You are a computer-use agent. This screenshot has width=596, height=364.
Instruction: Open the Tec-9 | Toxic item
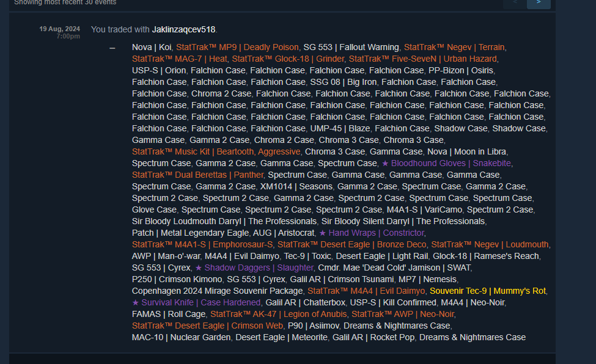pos(307,256)
